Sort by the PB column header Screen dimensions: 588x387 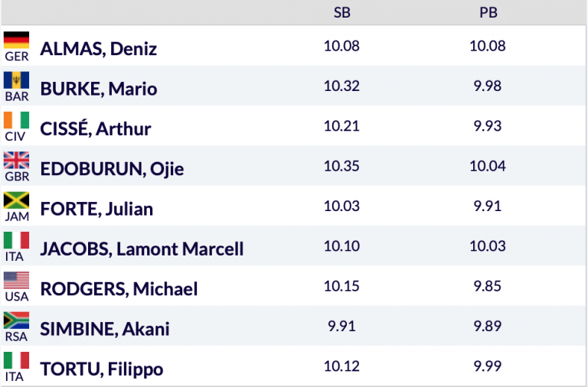click(488, 12)
